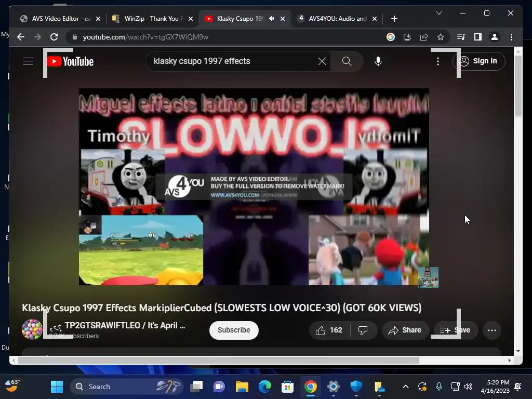Image resolution: width=532 pixels, height=399 pixels.
Task: Clear the YouTube search text
Action: 322,61
